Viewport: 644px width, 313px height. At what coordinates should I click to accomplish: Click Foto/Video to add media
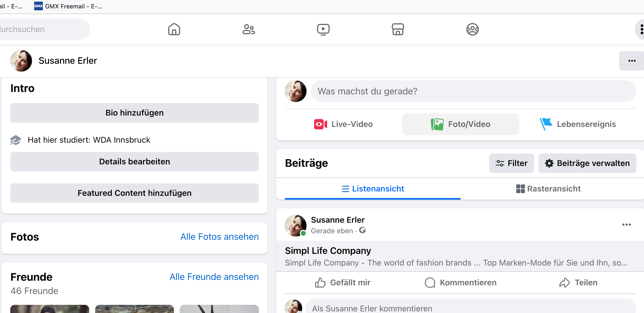[x=461, y=124]
